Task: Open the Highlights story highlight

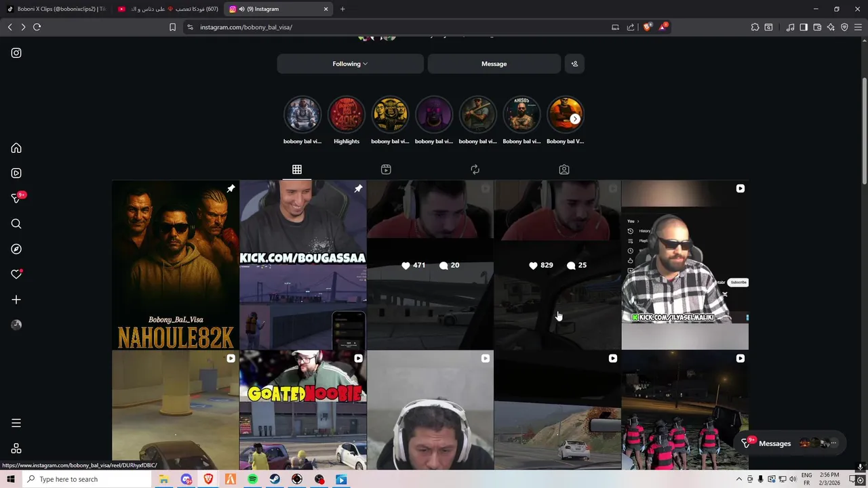Action: (347, 120)
